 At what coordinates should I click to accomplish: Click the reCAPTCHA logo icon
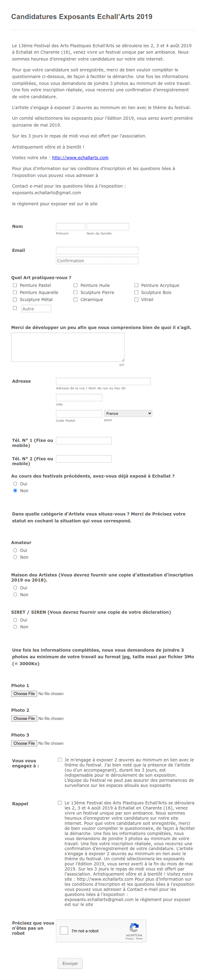(134, 927)
